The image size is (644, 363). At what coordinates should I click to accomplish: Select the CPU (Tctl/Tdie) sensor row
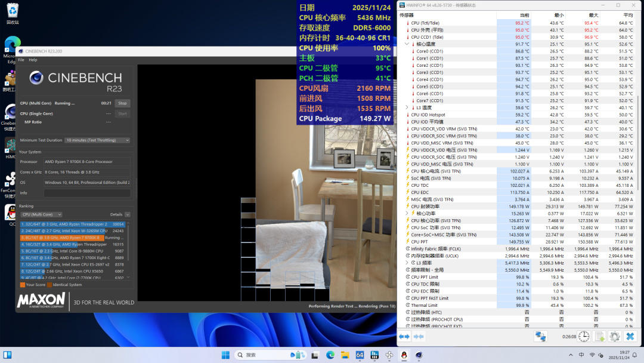(516, 23)
